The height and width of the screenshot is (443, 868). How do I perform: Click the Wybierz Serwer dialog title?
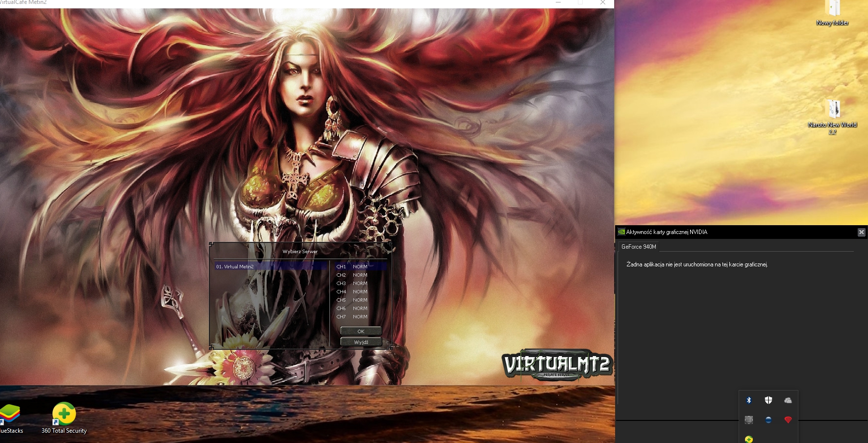coord(300,251)
